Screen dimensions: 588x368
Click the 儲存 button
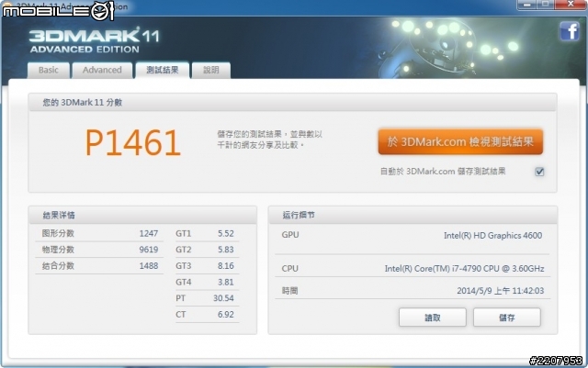[x=506, y=318]
